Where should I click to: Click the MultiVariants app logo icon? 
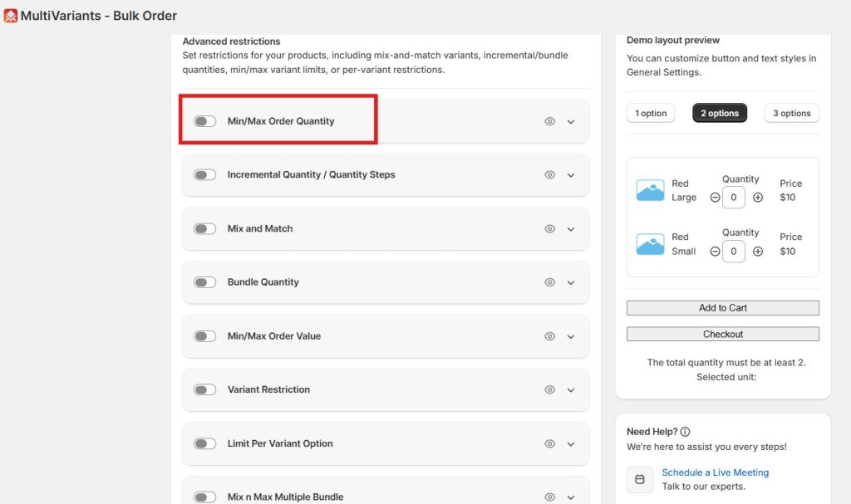click(10, 16)
